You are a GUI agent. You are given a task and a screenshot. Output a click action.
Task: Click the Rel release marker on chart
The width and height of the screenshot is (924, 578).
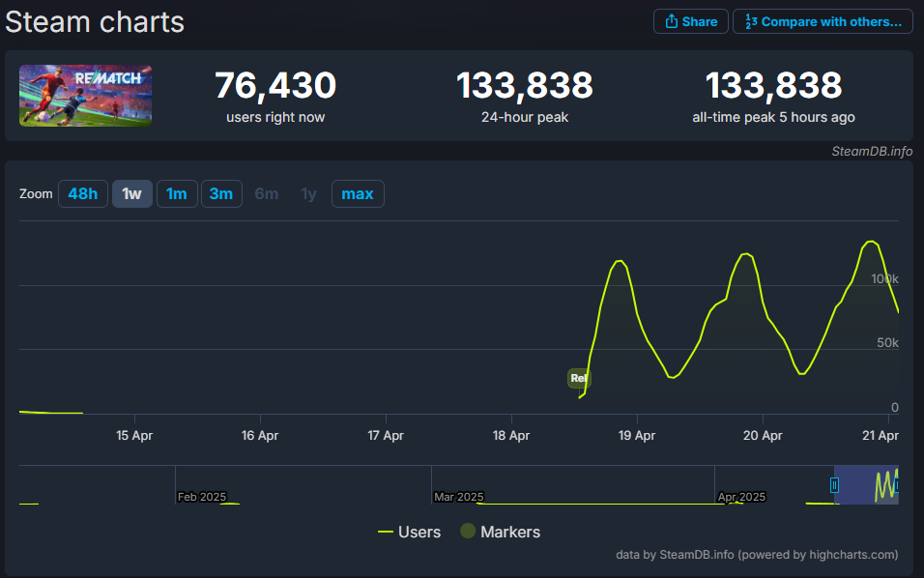point(579,378)
